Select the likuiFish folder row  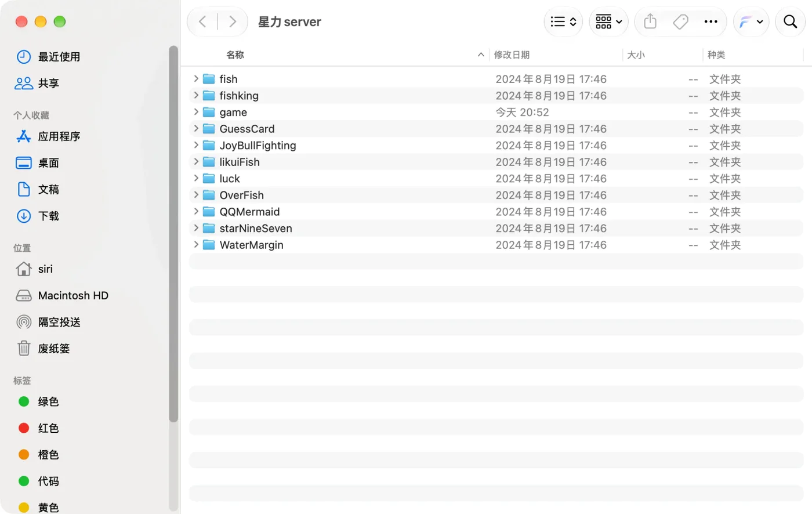tap(496, 162)
